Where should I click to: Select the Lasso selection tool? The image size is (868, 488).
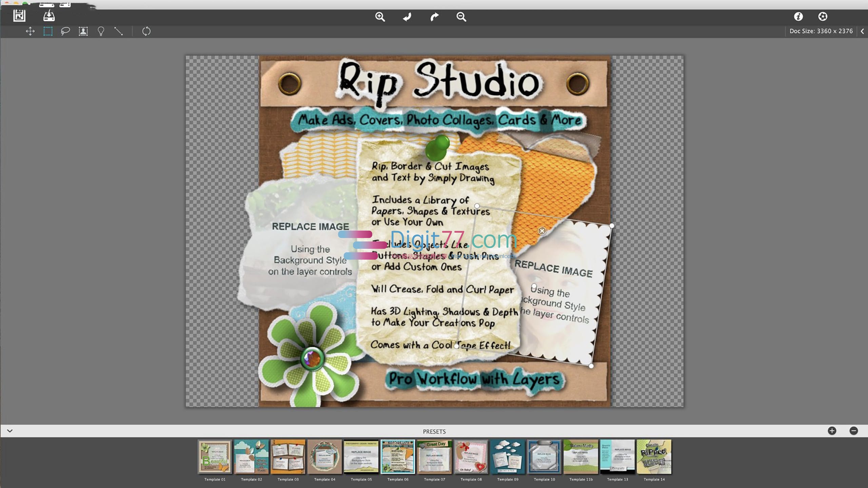[x=65, y=31]
